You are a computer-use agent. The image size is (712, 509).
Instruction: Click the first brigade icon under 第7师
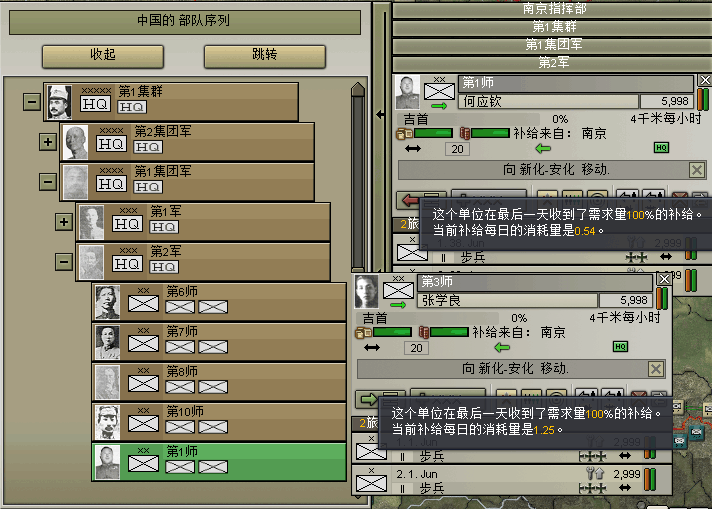tap(180, 347)
